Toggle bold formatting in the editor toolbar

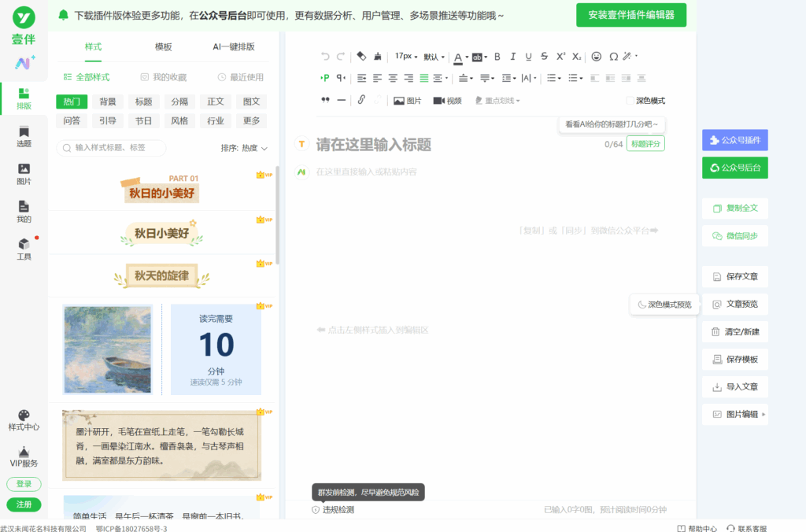tap(497, 57)
